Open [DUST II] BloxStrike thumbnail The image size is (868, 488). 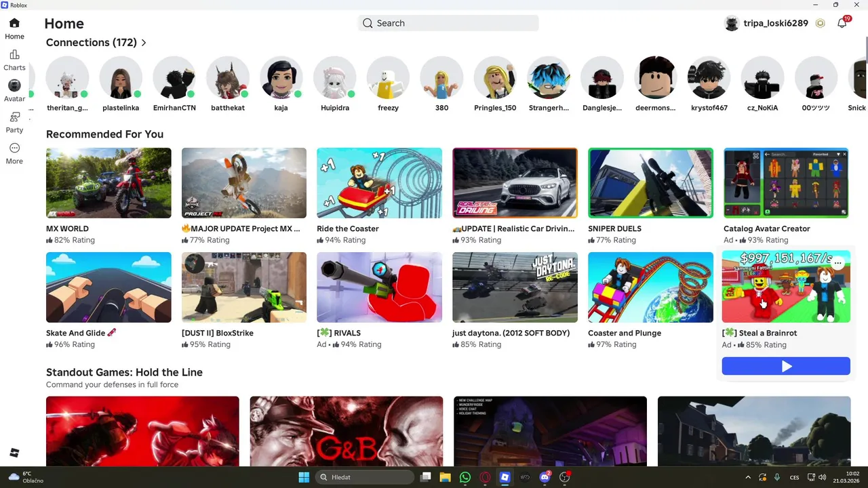[244, 287]
